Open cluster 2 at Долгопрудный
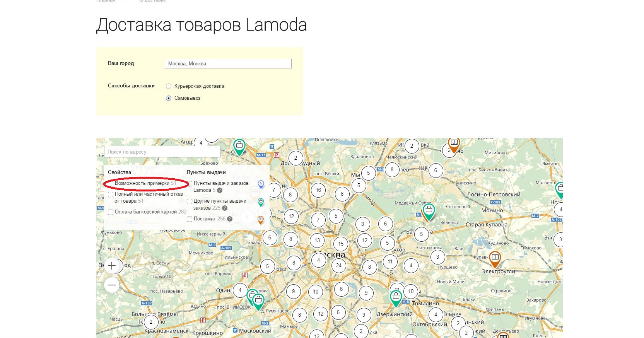Viewport: 644px width, 338px height. pos(296,158)
